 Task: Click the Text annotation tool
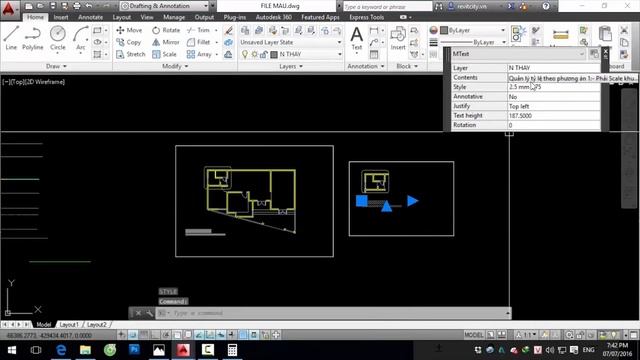357,38
